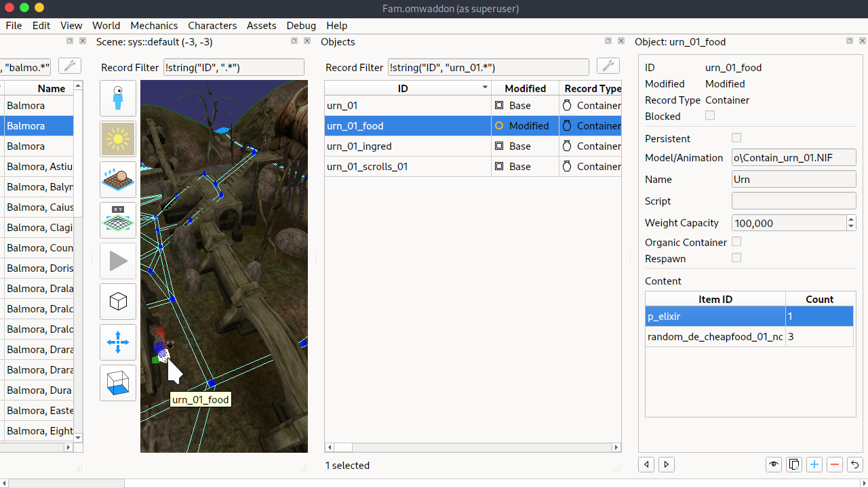Toggle the scene lighting sun icon
The image size is (868, 488).
[x=118, y=139]
